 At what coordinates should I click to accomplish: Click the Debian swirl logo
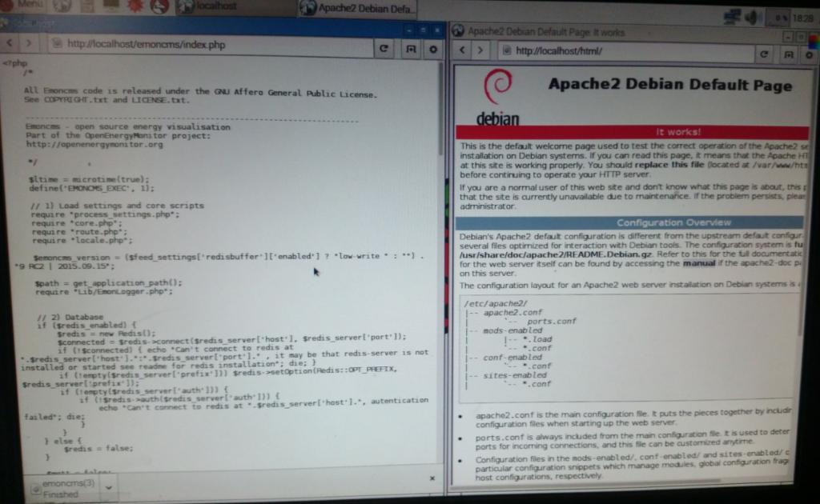click(497, 88)
